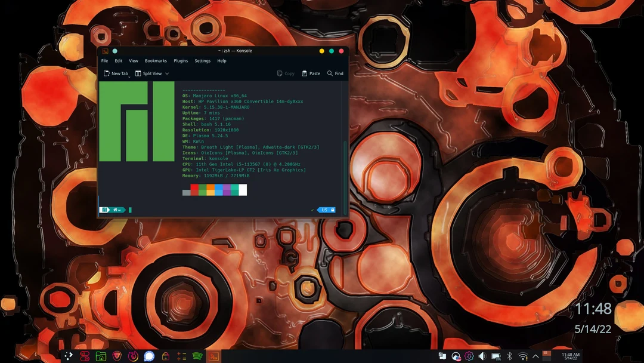Click the Split View button

pyautogui.click(x=150, y=73)
